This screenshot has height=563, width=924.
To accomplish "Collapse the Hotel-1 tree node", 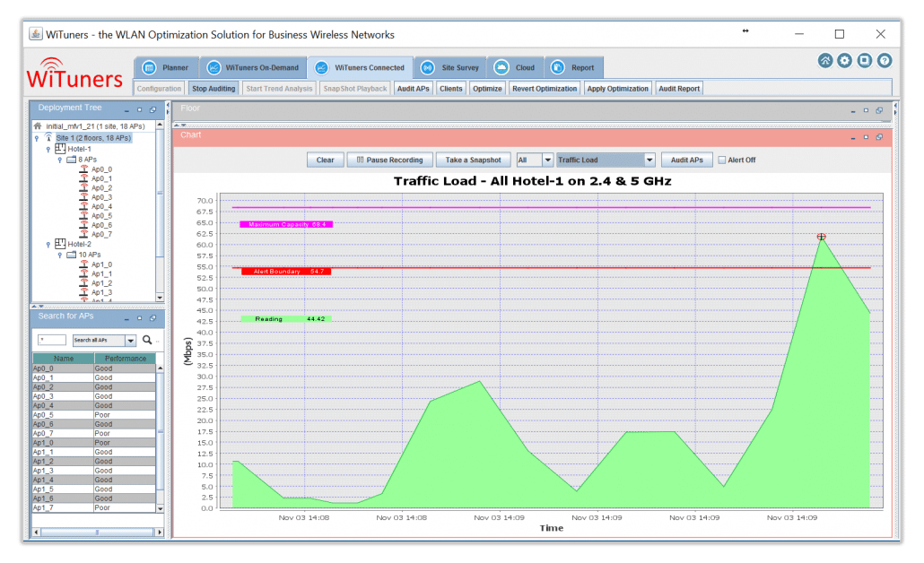I will 48,150.
